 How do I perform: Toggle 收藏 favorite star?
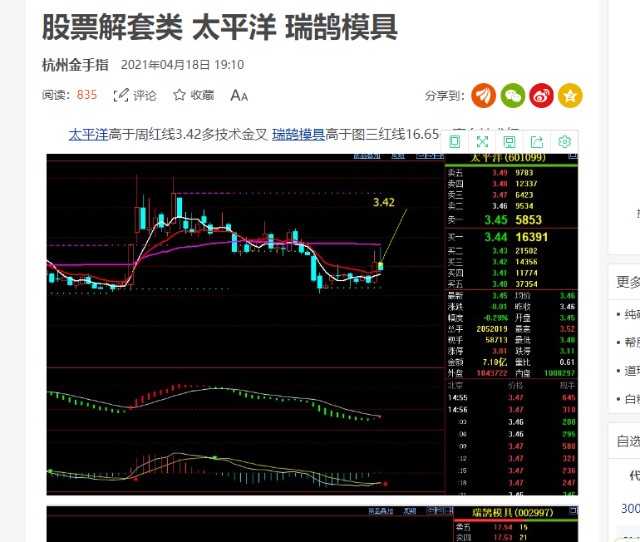click(x=193, y=95)
